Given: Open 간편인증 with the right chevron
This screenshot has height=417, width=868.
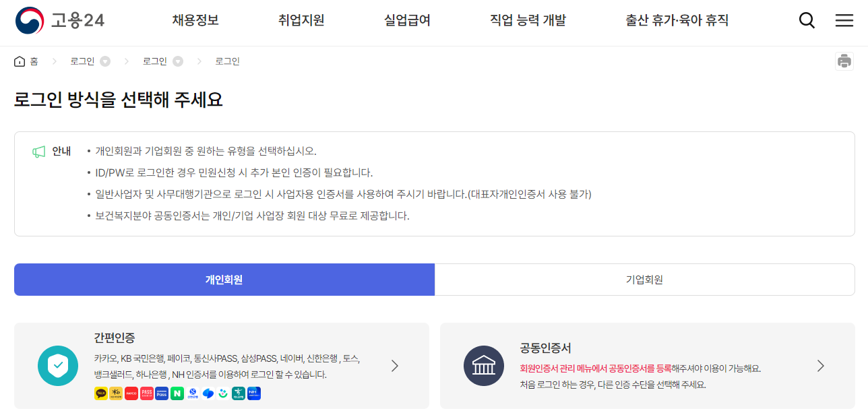Looking at the screenshot, I should coord(395,366).
